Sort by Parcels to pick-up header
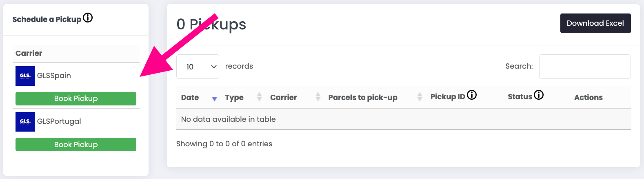The image size is (644, 179). [363, 98]
